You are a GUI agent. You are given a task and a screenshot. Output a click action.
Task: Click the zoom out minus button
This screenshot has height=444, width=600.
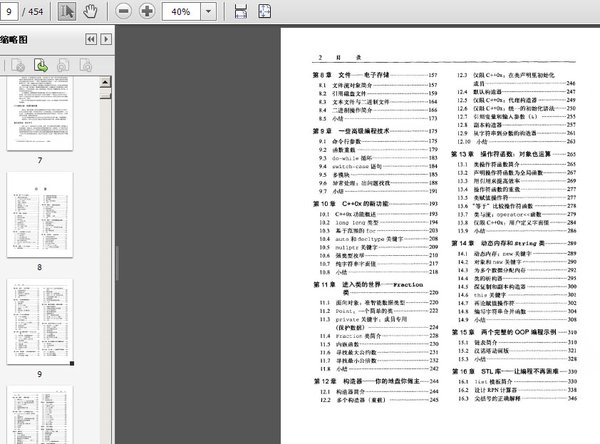123,11
